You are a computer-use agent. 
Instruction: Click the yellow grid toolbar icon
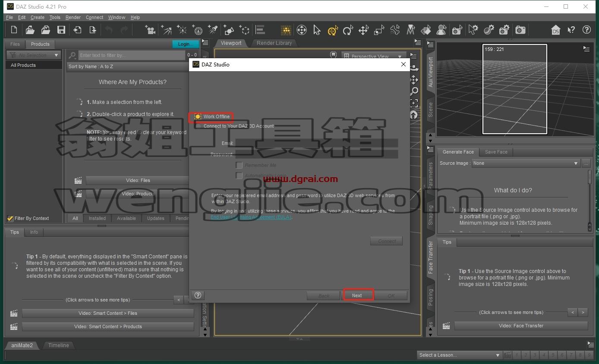point(286,30)
